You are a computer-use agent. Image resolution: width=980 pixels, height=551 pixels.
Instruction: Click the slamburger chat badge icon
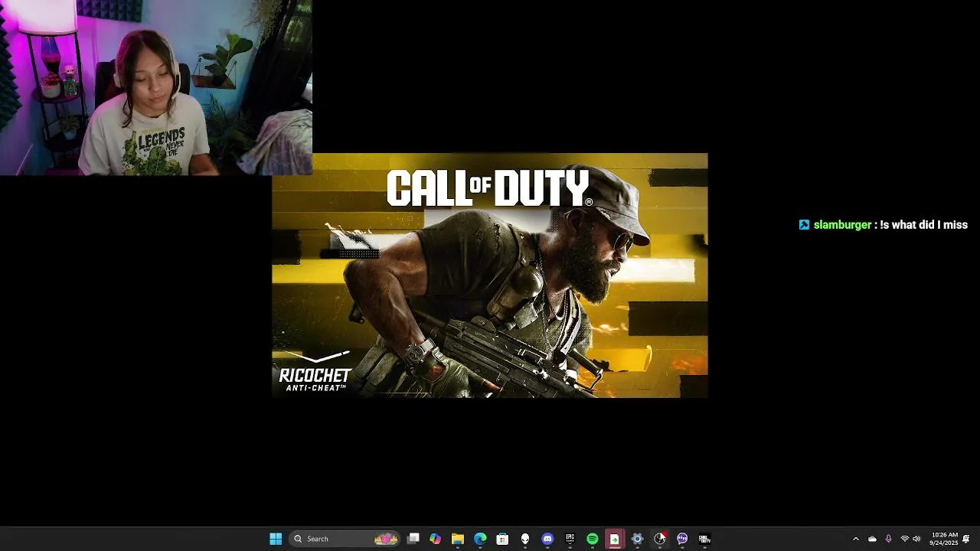(x=804, y=225)
